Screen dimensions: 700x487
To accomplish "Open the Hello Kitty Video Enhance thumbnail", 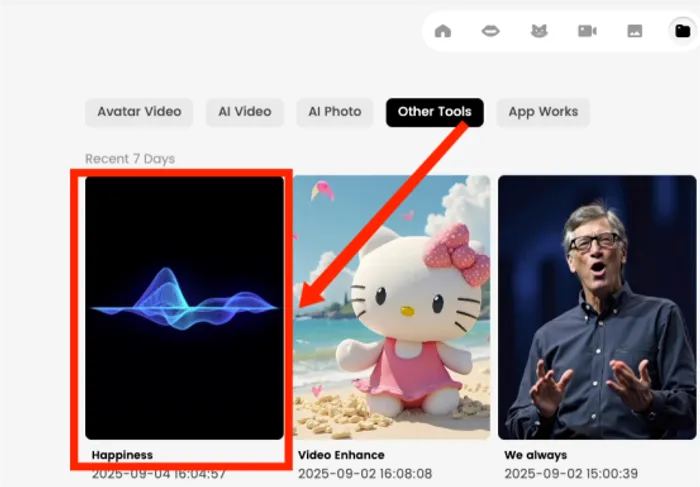I will tap(391, 307).
